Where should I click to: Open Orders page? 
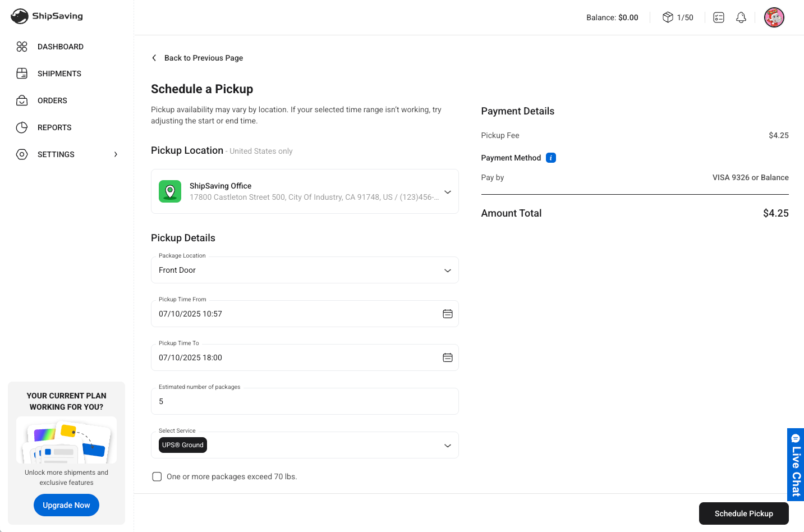click(x=52, y=100)
